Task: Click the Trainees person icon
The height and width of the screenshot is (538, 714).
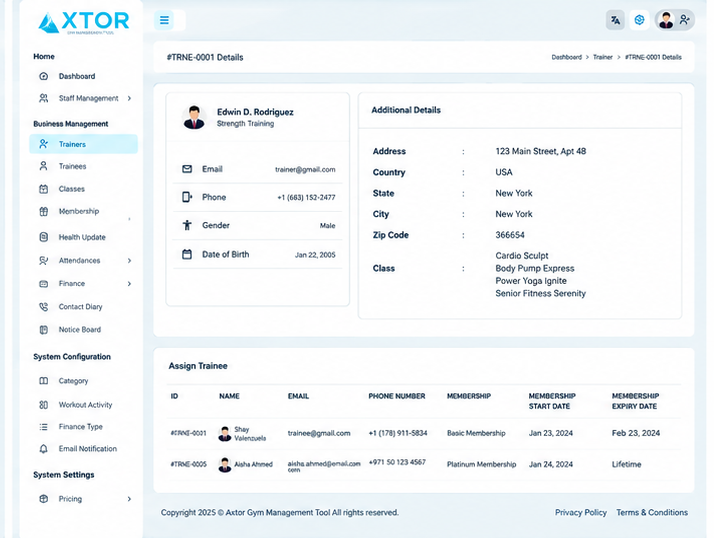Action: coord(44,166)
